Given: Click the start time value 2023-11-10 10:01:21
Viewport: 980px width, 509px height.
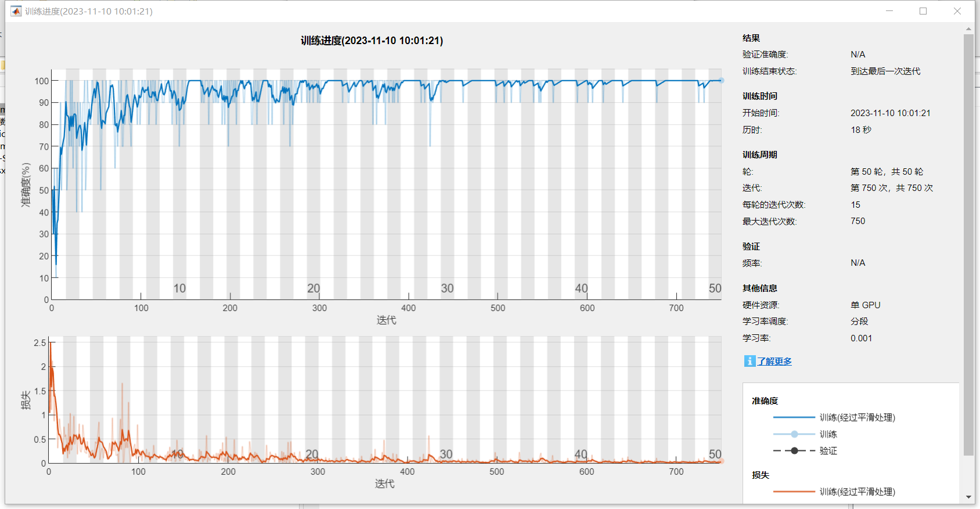Looking at the screenshot, I should 891,113.
